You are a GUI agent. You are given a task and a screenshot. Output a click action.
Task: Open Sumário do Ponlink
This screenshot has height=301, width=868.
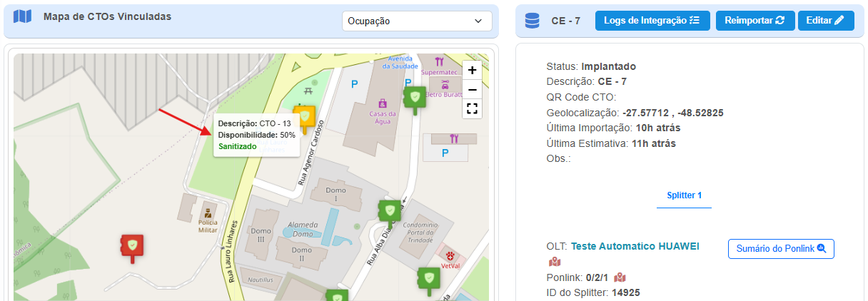(781, 248)
